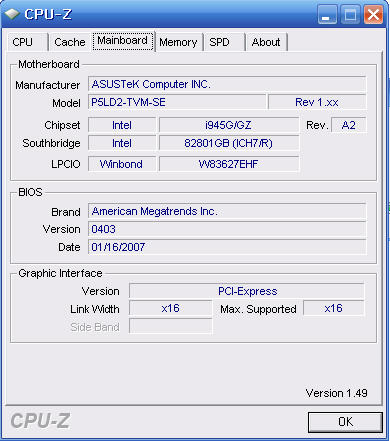Close the CPU-Z window
This screenshot has width=390, height=441.
[373, 15]
